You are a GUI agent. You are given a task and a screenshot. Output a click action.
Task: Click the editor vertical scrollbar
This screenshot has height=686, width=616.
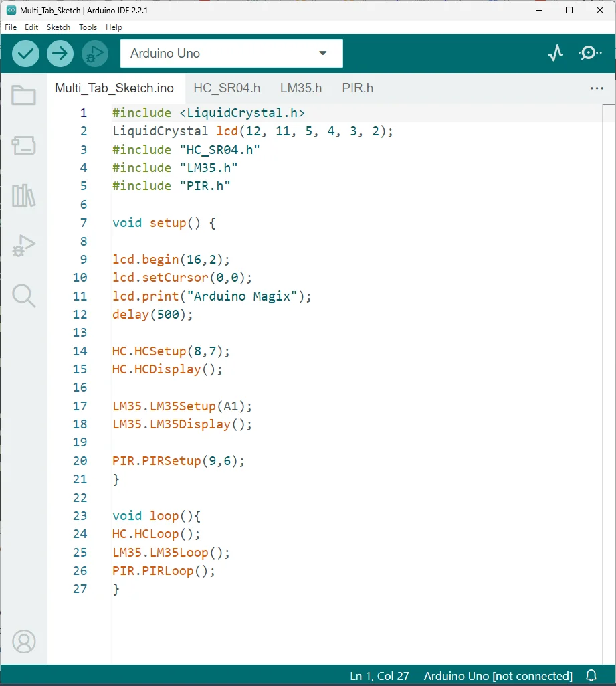[x=609, y=383]
